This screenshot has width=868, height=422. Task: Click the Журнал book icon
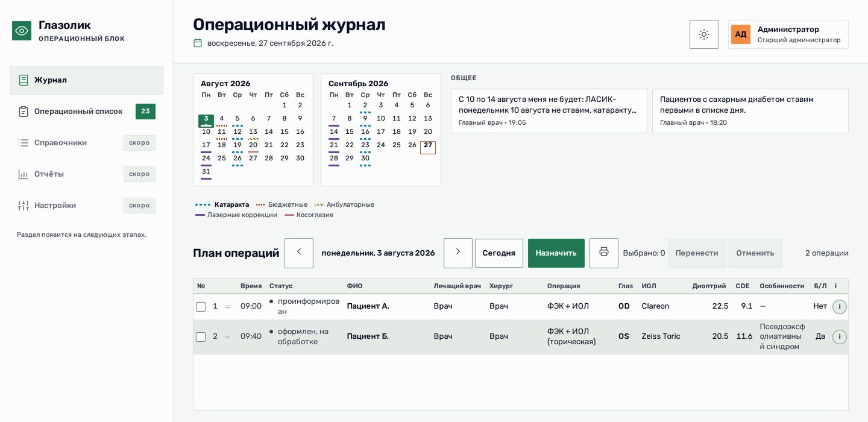[x=24, y=80]
